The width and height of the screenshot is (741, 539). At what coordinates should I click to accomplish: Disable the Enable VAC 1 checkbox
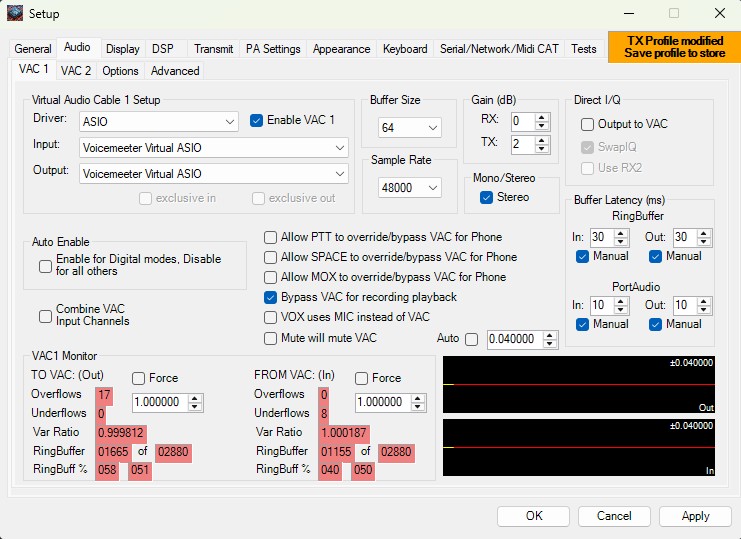click(257, 120)
